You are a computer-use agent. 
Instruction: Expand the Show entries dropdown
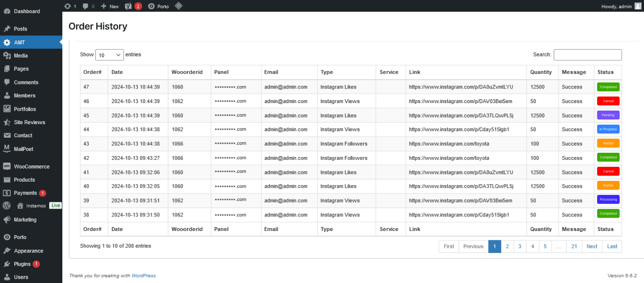[109, 55]
